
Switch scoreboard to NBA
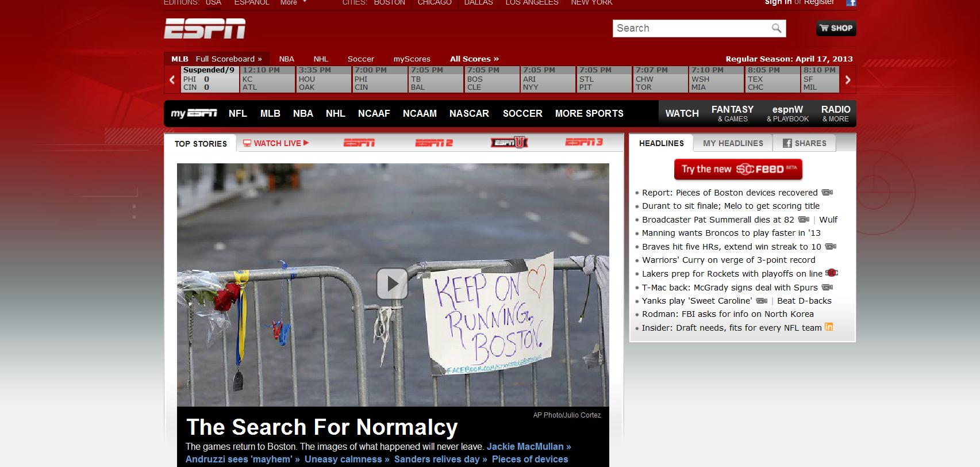click(286, 59)
